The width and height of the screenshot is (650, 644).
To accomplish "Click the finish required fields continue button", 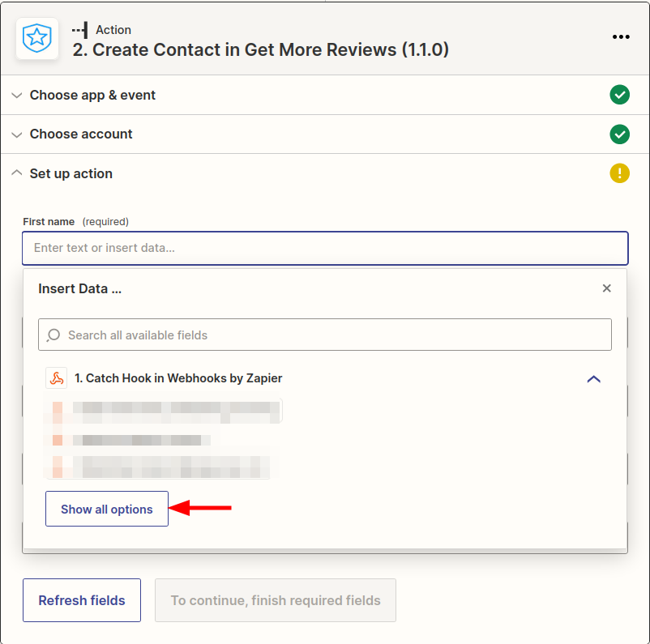I will pyautogui.click(x=275, y=600).
